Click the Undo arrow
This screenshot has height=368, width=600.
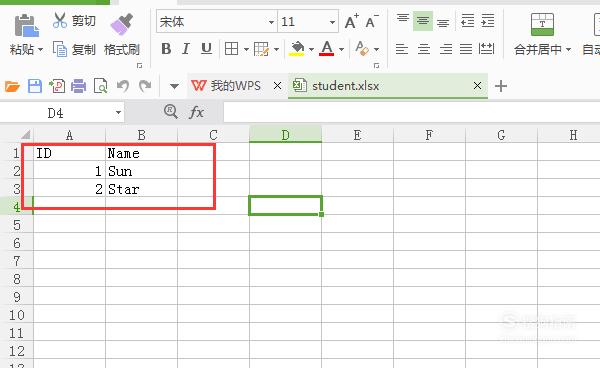122,86
